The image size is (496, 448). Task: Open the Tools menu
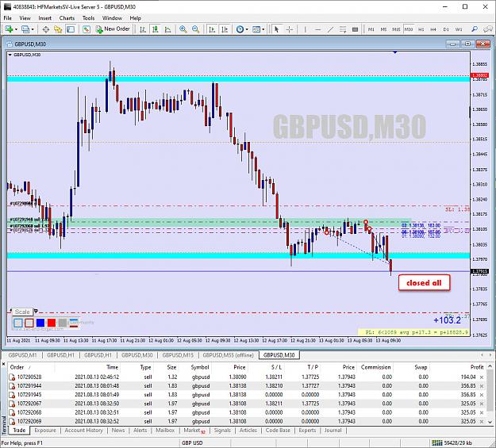tap(89, 18)
